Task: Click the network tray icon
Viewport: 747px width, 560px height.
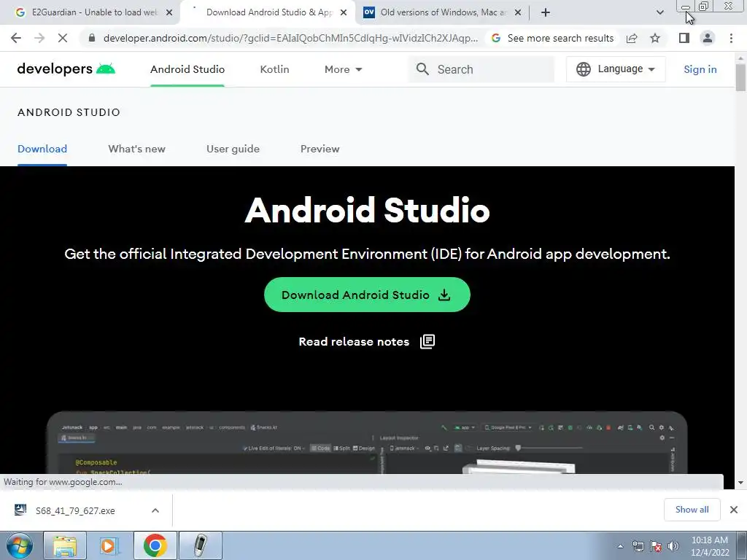Action: point(638,546)
